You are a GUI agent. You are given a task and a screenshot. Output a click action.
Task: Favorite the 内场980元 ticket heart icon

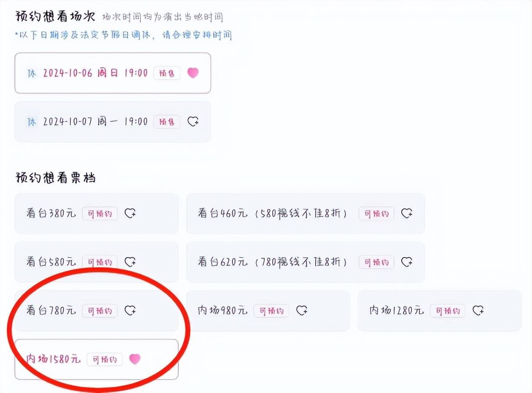point(302,311)
